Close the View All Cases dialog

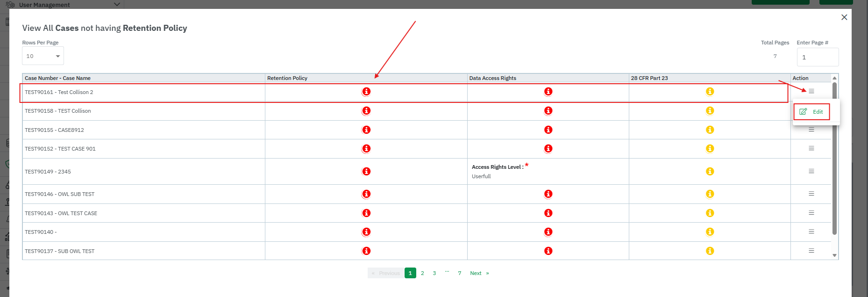pos(844,17)
